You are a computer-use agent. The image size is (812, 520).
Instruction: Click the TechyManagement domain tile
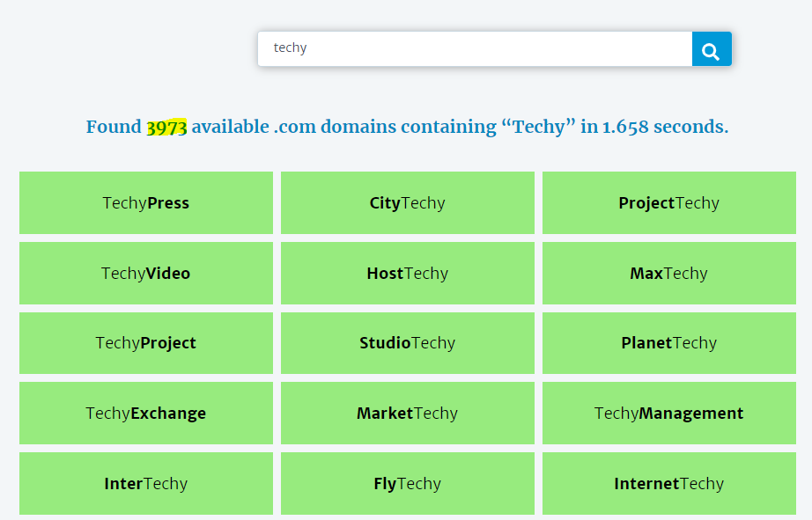pyautogui.click(x=669, y=413)
